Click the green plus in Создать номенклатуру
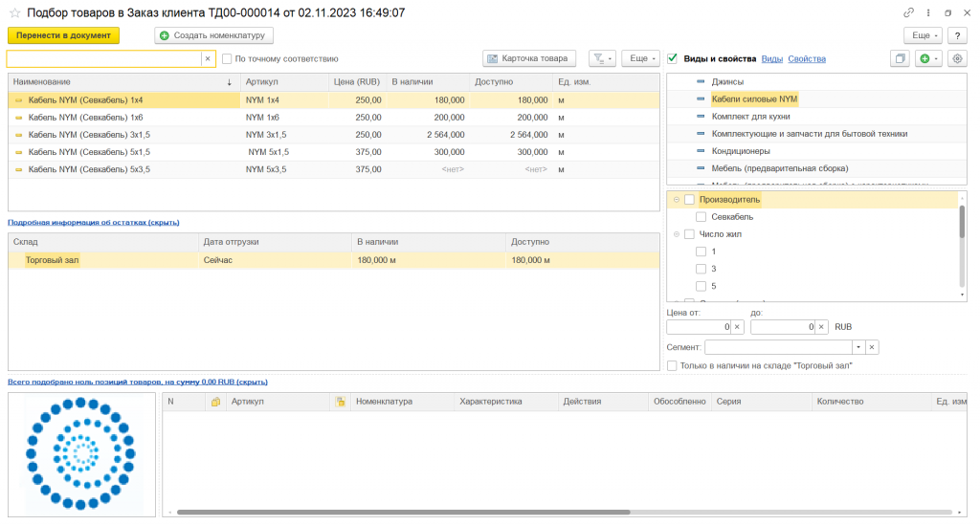This screenshot has width=980, height=525. click(x=165, y=35)
